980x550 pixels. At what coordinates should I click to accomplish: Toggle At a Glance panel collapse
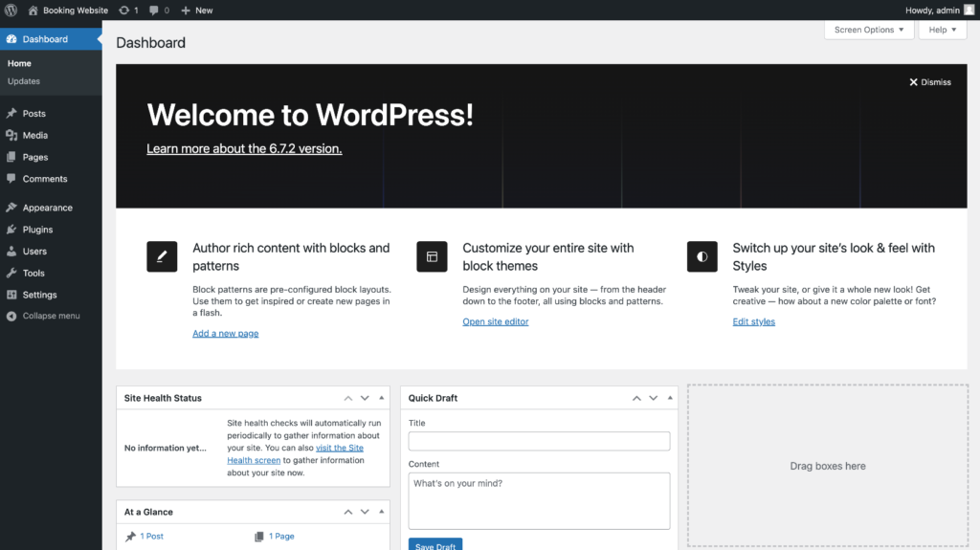381,512
